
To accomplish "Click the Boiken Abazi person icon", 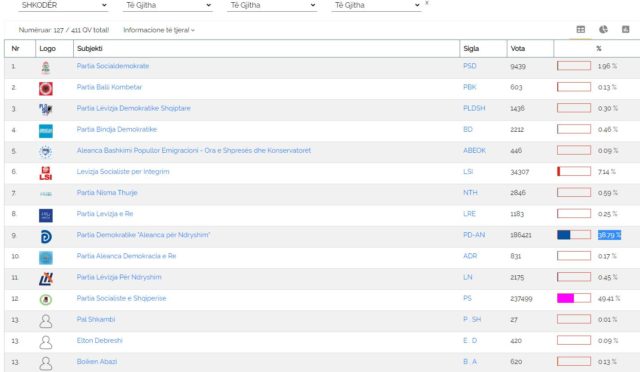I will (46, 363).
